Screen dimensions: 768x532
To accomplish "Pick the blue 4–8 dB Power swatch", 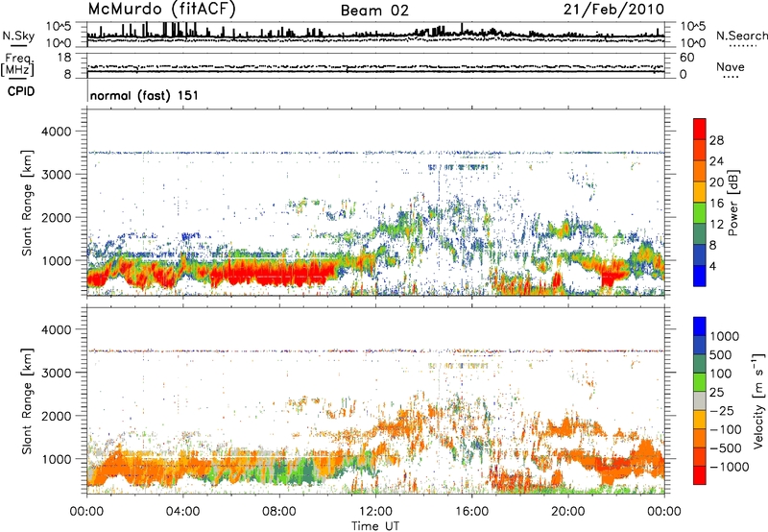I will [x=700, y=254].
